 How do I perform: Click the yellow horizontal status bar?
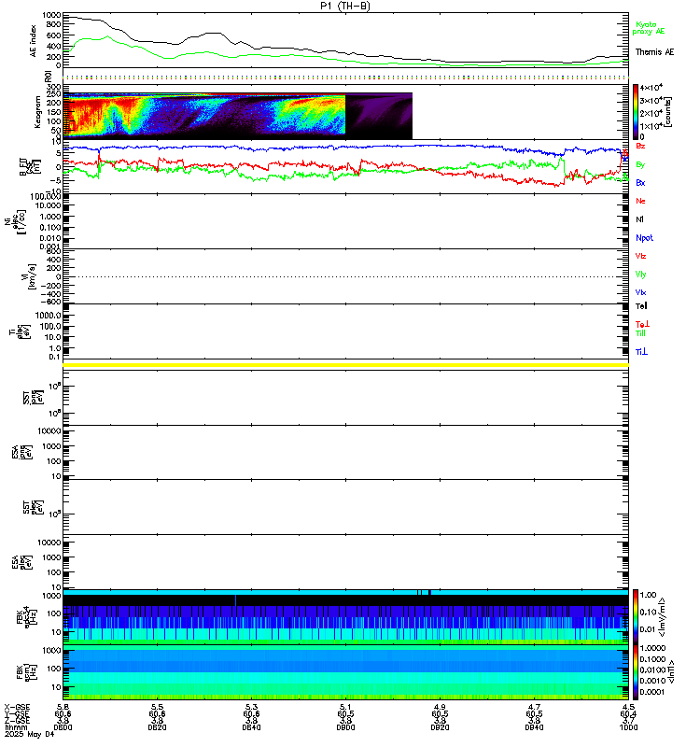pos(345,365)
